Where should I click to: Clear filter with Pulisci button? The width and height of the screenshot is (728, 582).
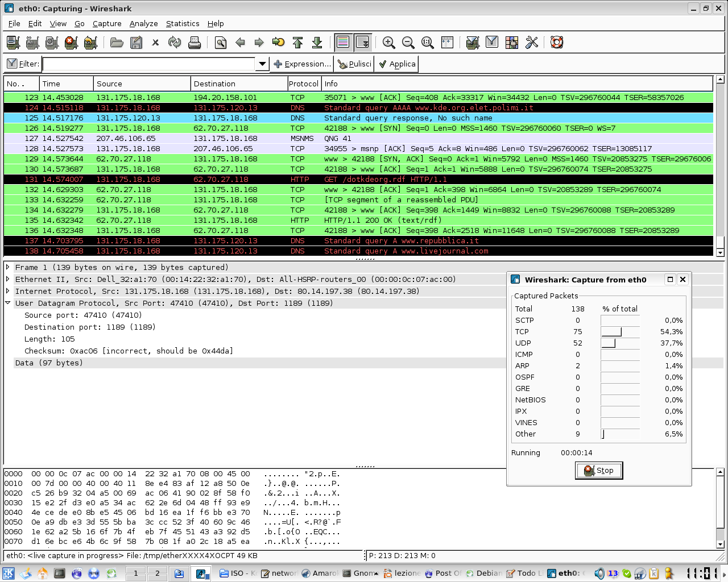pos(354,64)
